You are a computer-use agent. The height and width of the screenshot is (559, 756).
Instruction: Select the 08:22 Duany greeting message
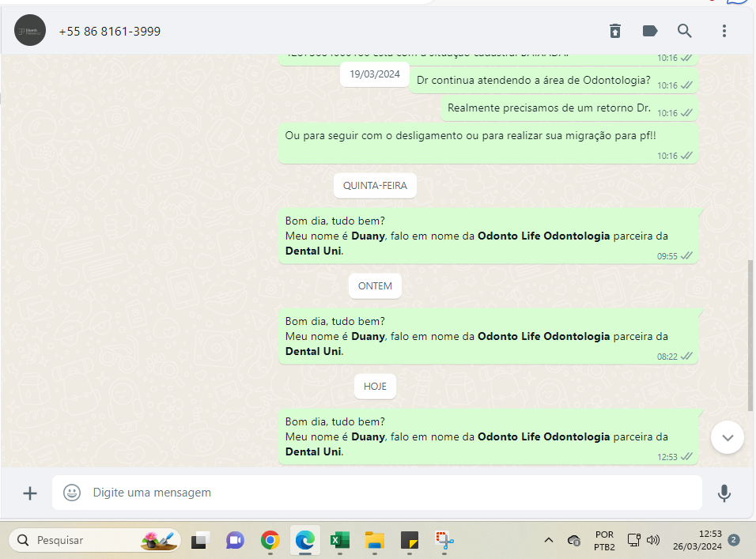pyautogui.click(x=488, y=336)
